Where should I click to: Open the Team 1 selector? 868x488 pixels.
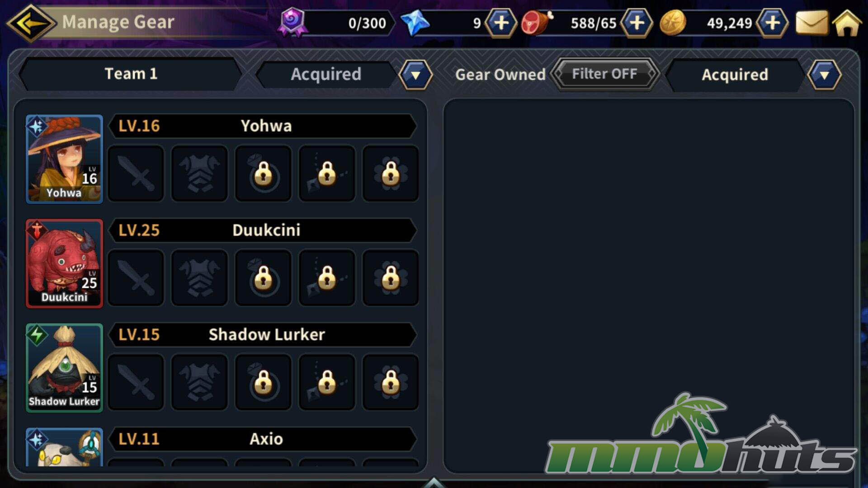(131, 74)
